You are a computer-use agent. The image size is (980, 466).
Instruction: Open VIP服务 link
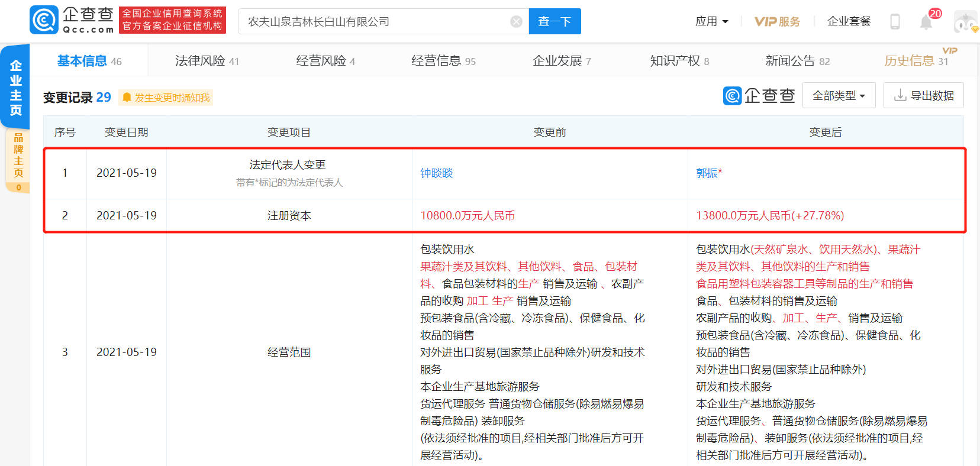(777, 21)
